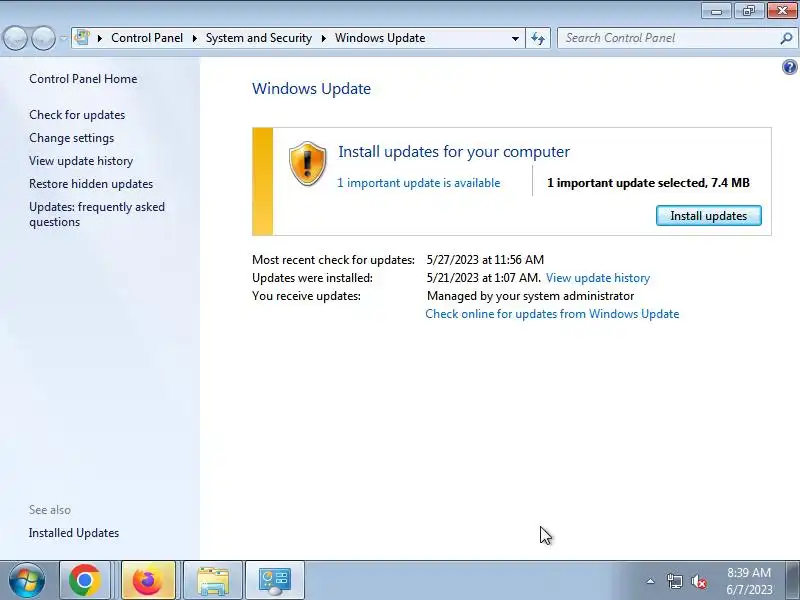This screenshot has width=800, height=600.
Task: Close the Windows Update window
Action: pos(782,11)
